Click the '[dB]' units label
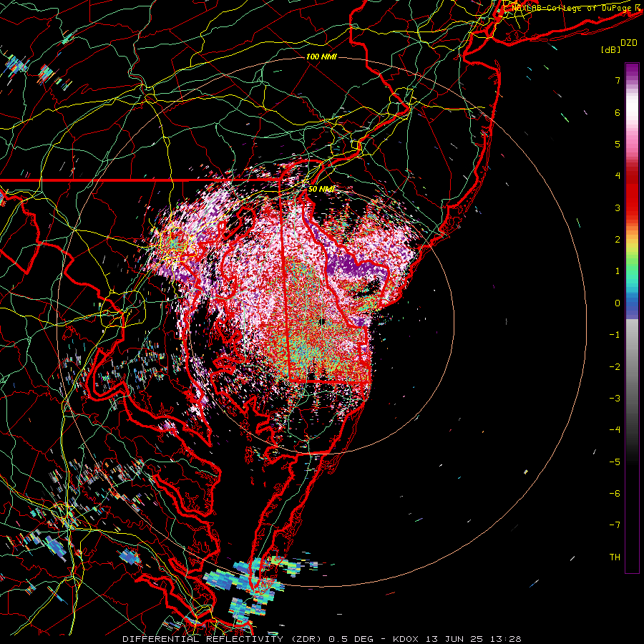 coord(610,49)
